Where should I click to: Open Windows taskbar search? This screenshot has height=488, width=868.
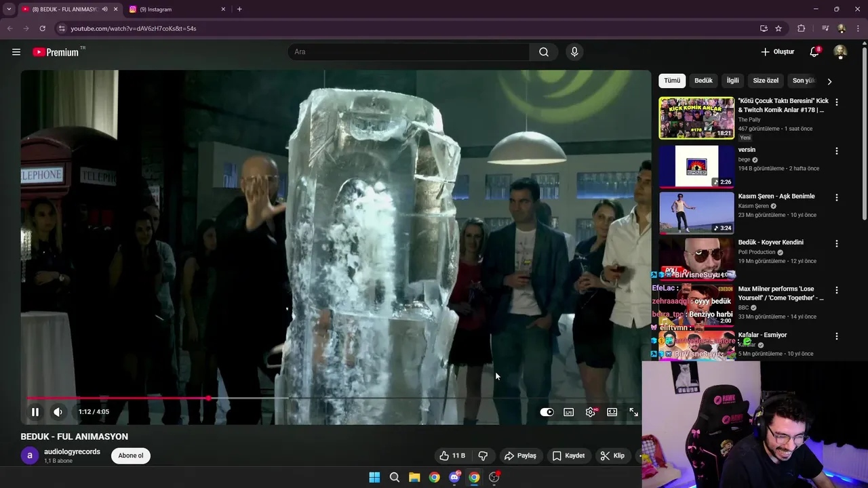395,477
